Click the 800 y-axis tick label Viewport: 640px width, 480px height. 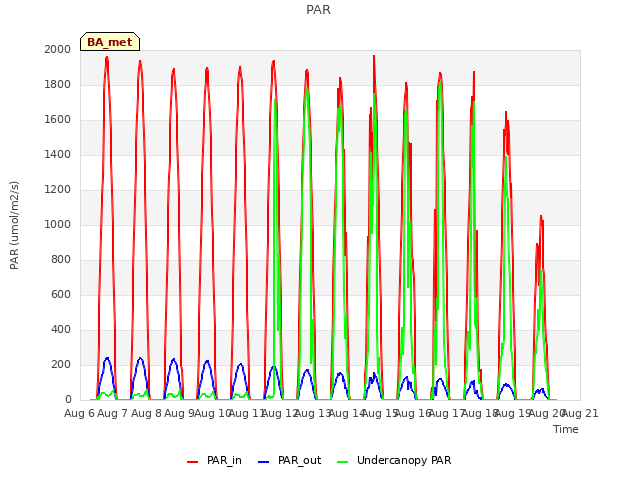(x=61, y=260)
